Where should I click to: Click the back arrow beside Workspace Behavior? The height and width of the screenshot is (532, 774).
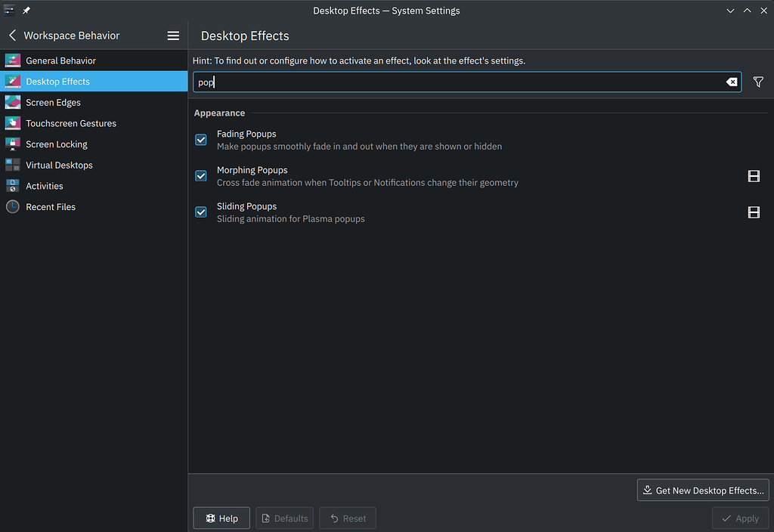tap(11, 35)
